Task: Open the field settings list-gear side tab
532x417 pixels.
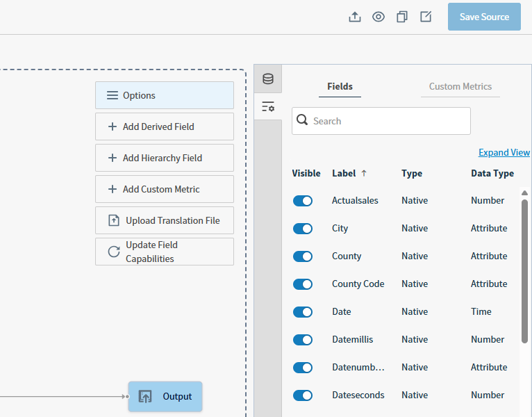Action: click(268, 106)
